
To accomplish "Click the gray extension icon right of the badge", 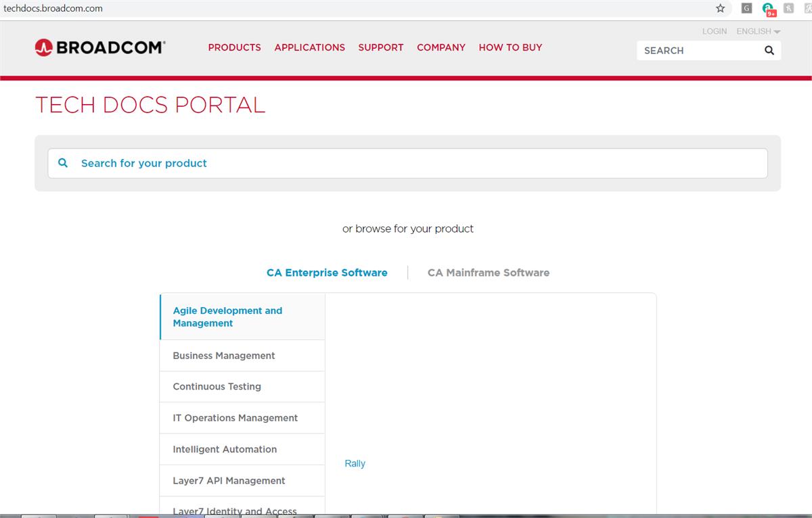I will (x=788, y=8).
